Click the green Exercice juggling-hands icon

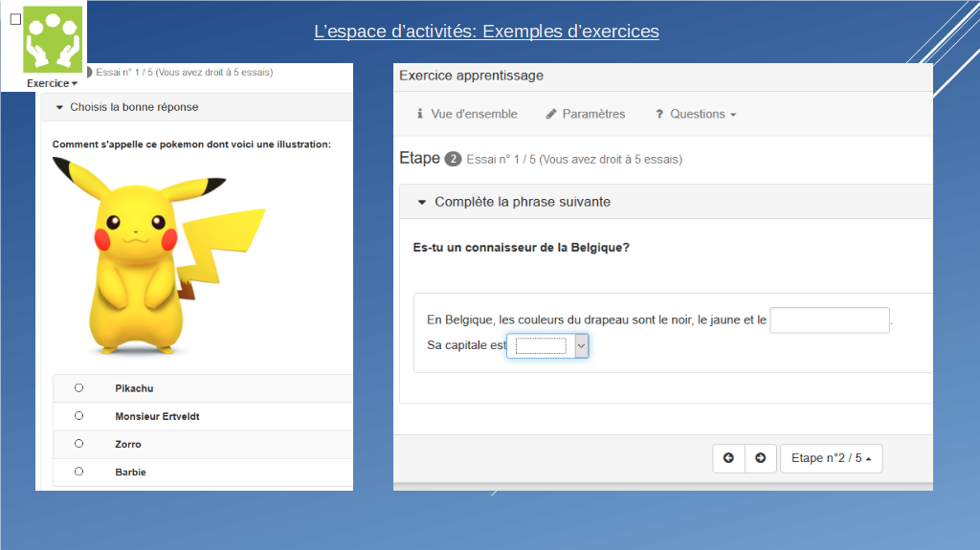tap(53, 39)
